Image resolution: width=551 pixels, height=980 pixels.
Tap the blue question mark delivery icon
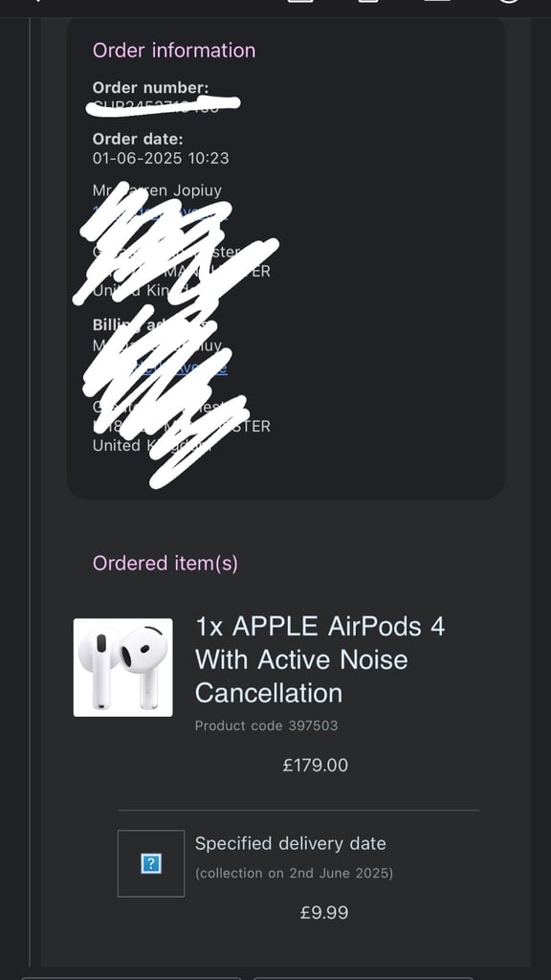tap(151, 864)
